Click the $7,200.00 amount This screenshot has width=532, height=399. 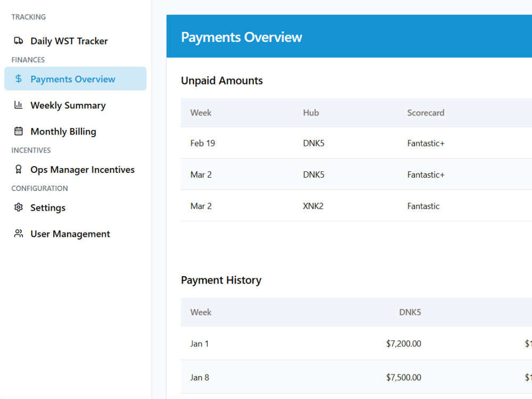403,344
